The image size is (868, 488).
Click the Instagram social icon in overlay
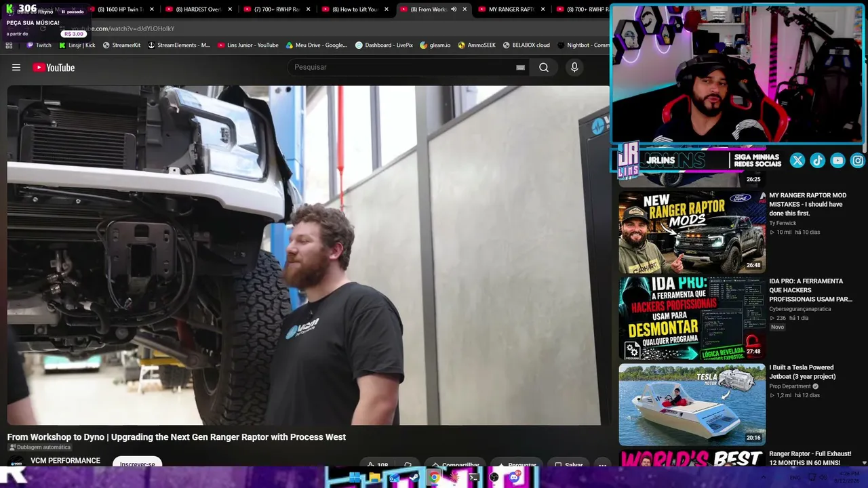point(858,161)
